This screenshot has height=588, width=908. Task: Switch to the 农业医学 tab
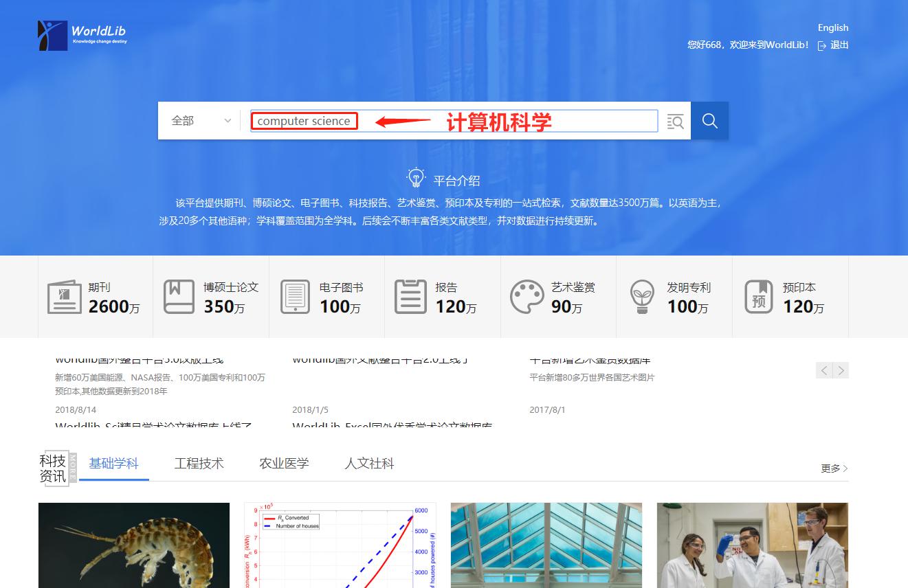pos(284,464)
